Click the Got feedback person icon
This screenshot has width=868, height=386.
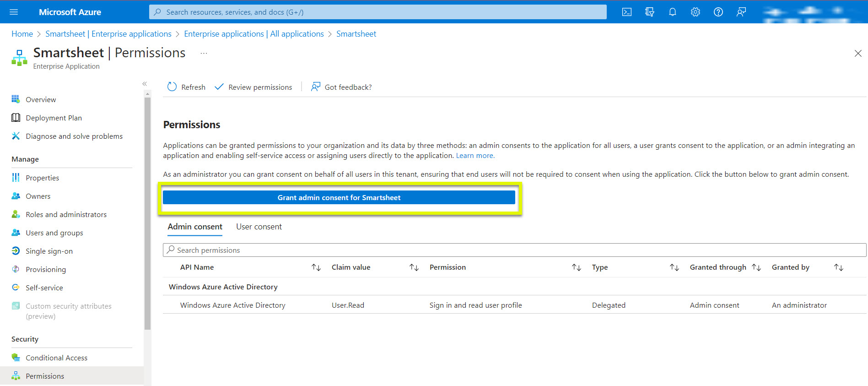(x=316, y=87)
